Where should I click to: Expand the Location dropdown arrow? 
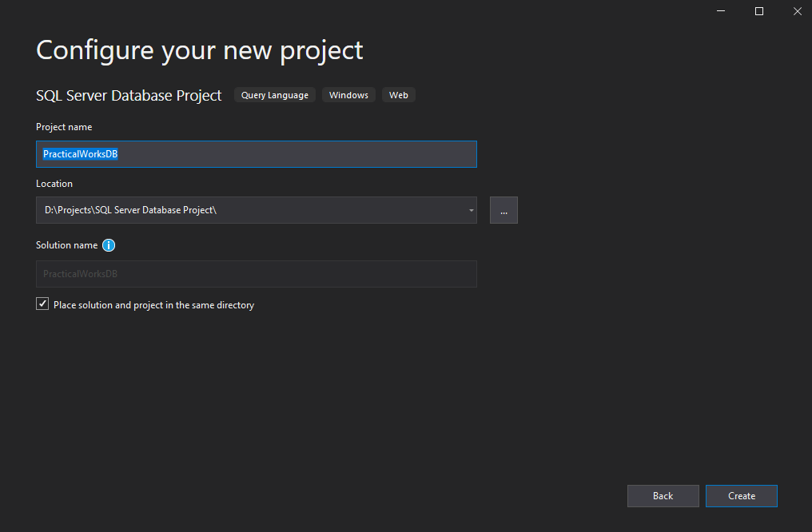pos(472,211)
